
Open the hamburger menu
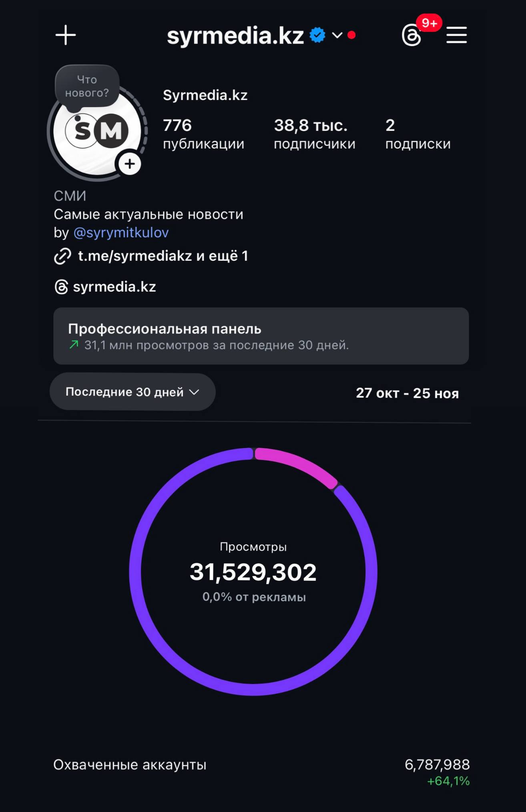[x=457, y=35]
